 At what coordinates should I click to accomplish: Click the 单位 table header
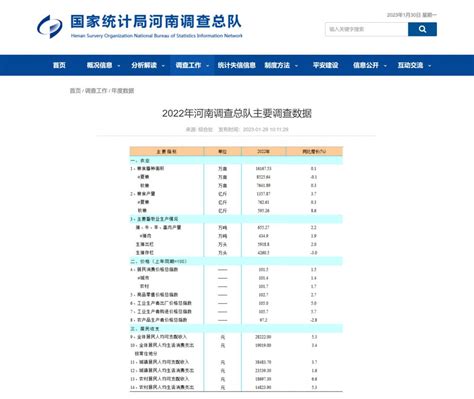coord(222,151)
